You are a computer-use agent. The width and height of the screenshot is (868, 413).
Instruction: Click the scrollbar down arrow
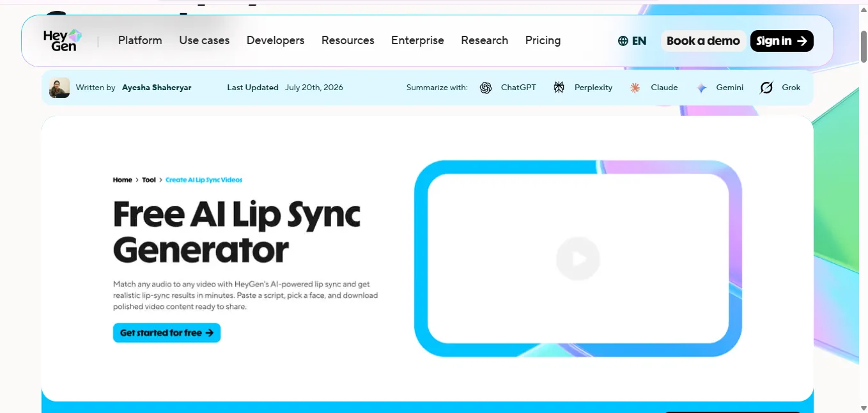(x=864, y=407)
